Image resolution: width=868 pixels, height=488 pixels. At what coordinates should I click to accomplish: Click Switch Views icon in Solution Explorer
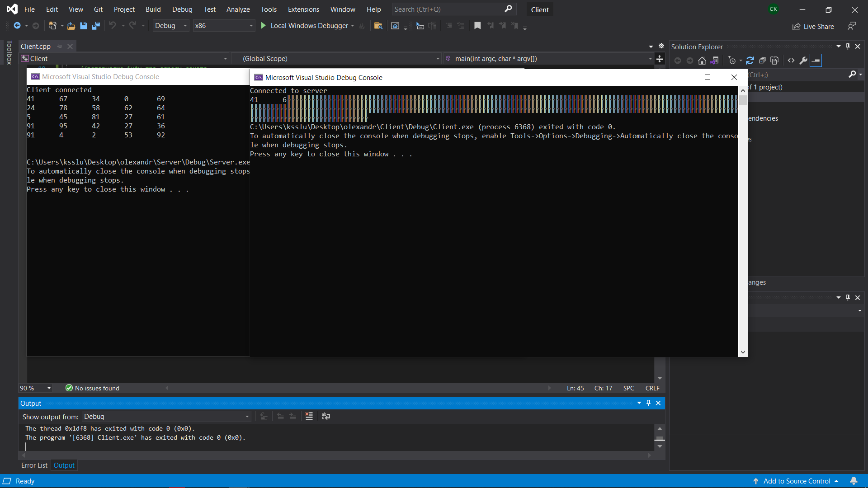point(714,61)
